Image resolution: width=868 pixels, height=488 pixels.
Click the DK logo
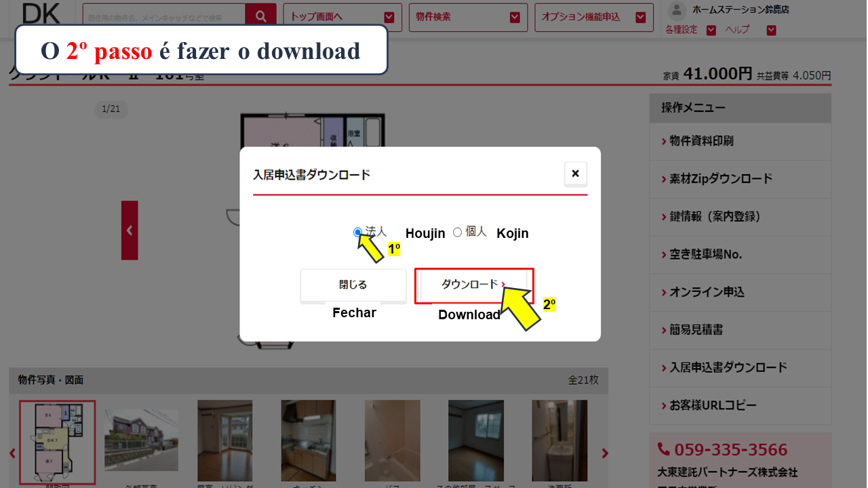(41, 14)
